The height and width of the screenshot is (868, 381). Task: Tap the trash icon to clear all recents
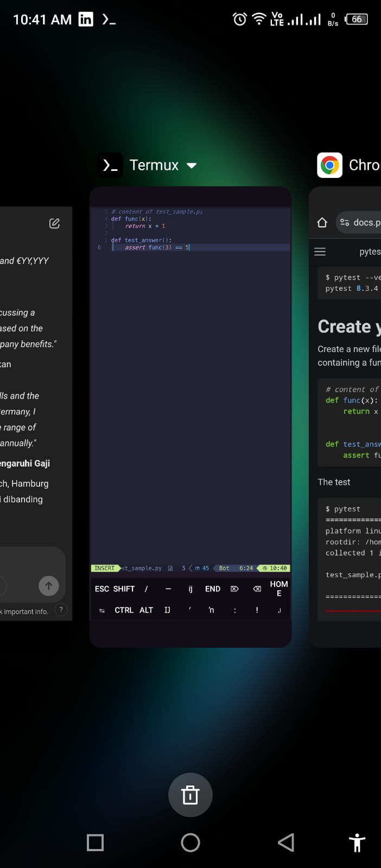pos(190,795)
